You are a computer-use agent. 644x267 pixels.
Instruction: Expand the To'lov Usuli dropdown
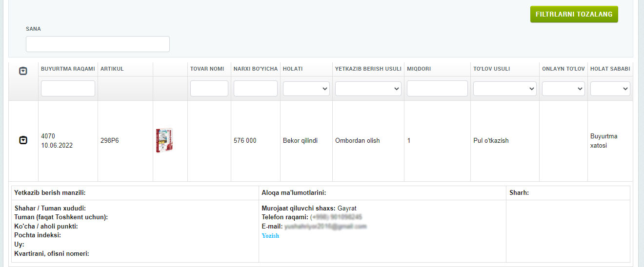[504, 89]
